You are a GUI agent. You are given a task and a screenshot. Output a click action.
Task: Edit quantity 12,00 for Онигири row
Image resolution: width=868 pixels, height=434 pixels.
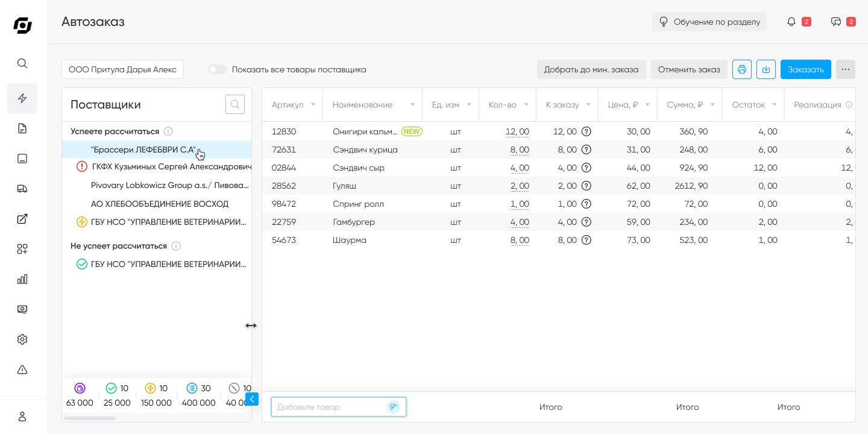coord(517,131)
